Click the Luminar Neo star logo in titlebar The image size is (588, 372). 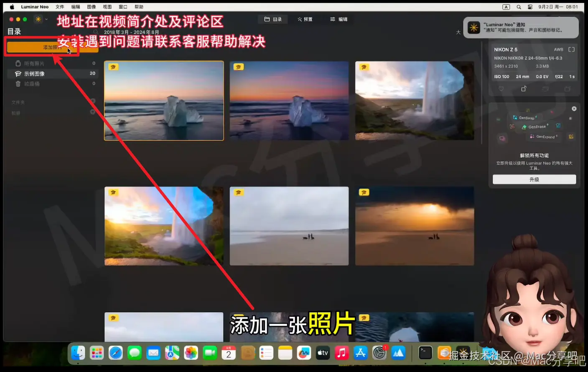coord(37,19)
